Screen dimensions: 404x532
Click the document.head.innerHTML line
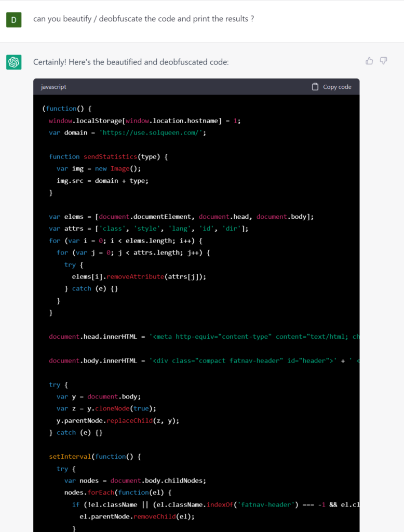[x=204, y=337]
